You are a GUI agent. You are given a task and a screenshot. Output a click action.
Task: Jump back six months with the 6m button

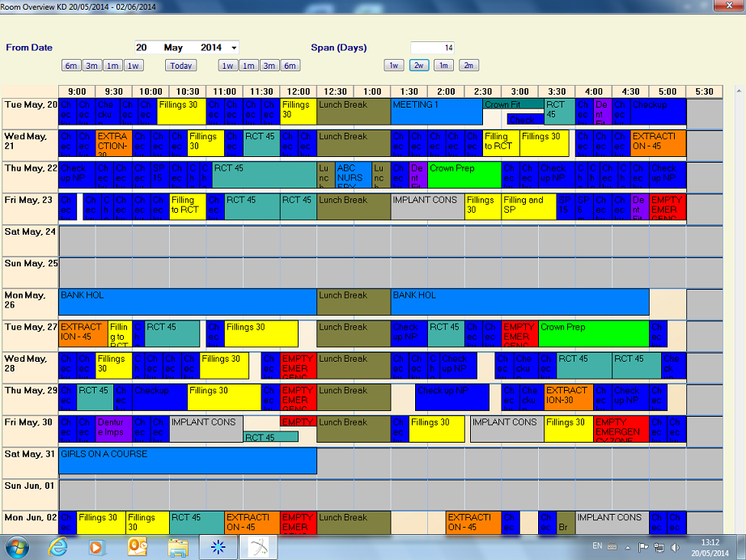(72, 65)
